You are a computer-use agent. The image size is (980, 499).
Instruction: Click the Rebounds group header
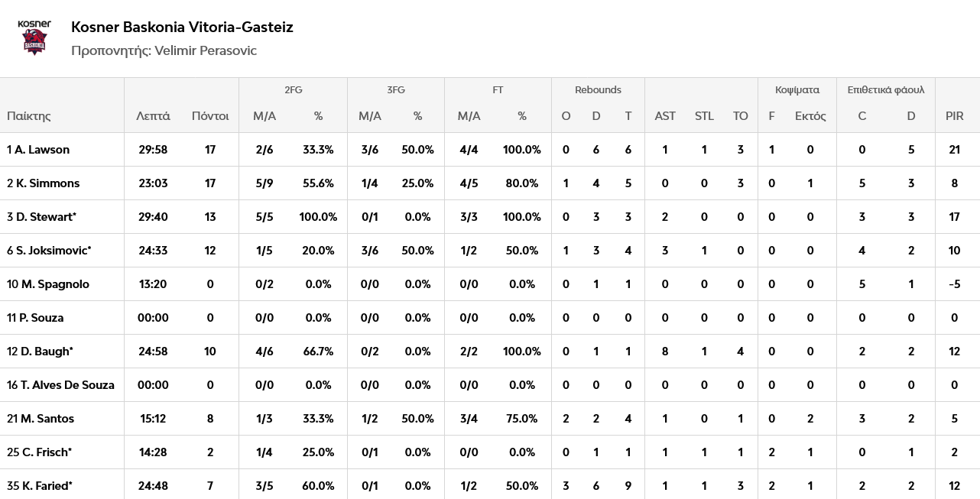(598, 90)
